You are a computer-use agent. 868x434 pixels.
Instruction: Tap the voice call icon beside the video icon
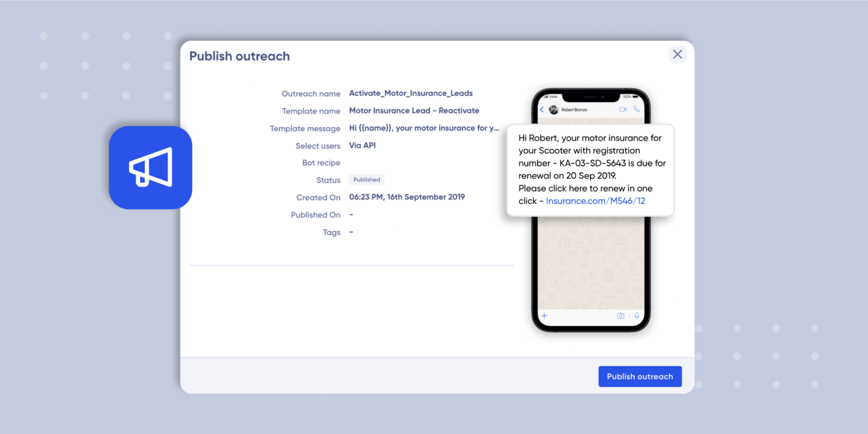[x=637, y=109]
